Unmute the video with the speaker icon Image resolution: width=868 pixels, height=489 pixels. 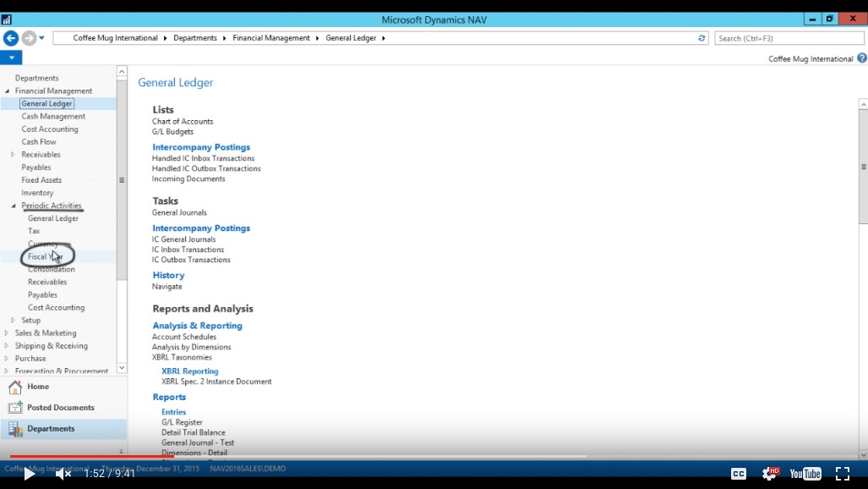(63, 474)
